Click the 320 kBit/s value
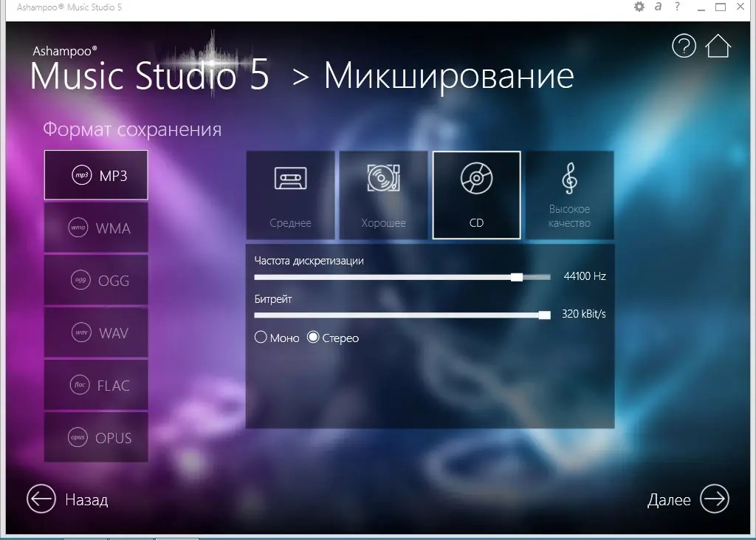 [x=583, y=314]
